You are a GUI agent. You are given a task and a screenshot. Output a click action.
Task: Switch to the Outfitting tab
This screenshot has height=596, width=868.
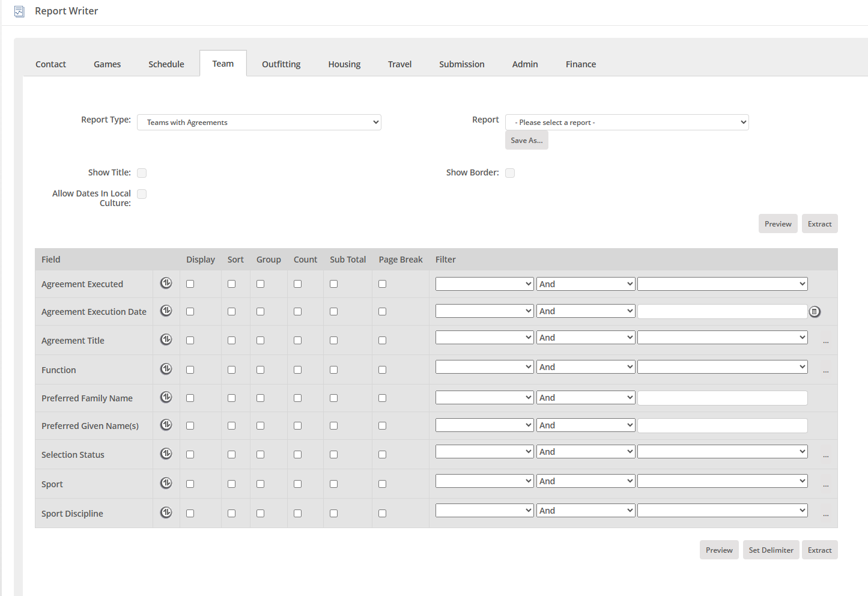[281, 64]
